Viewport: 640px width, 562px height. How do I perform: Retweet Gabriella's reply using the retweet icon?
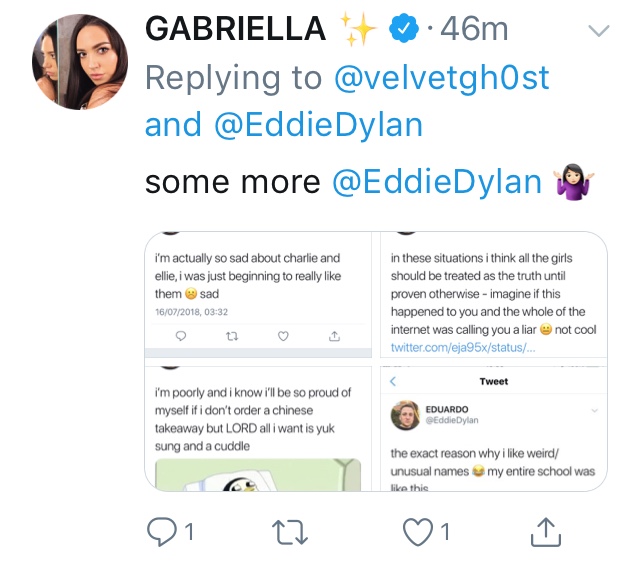(x=289, y=532)
